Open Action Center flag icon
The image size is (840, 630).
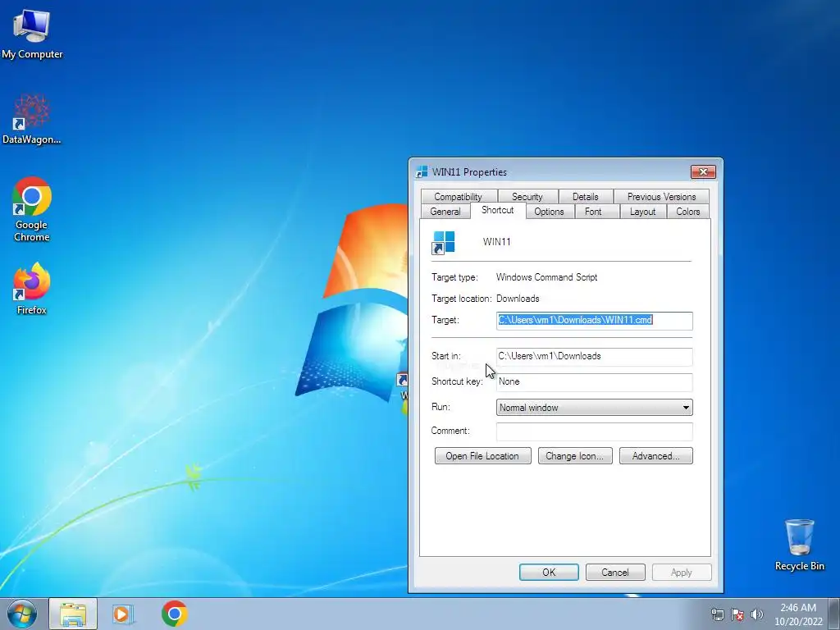[737, 614]
